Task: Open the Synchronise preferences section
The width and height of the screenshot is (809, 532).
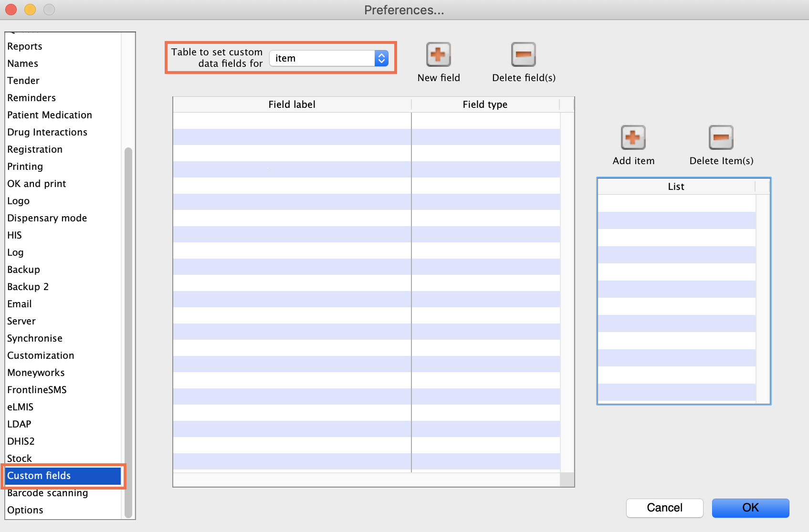Action: (35, 338)
